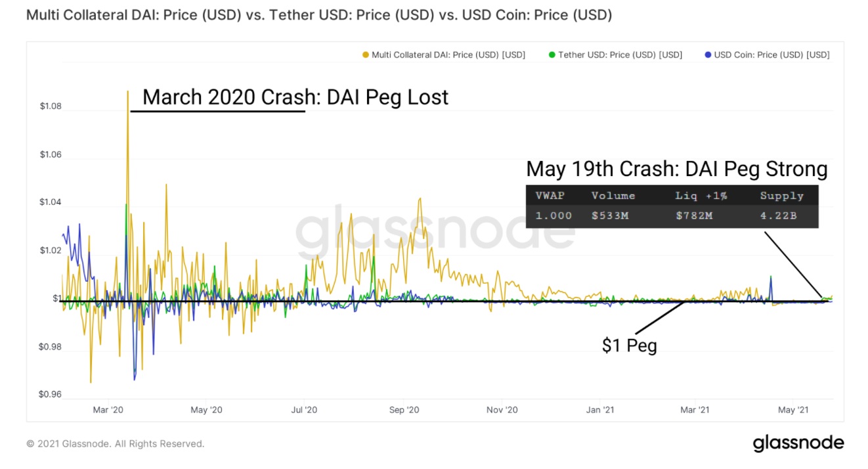Screen dimensions: 868x469
Task: Click the May '21 x-axis date label
Action: tap(793, 410)
